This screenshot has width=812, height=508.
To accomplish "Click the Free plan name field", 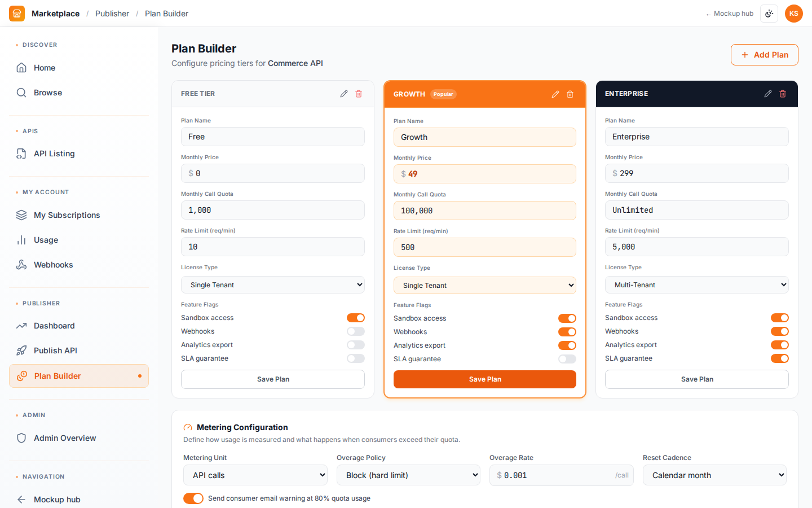I will 273,137.
